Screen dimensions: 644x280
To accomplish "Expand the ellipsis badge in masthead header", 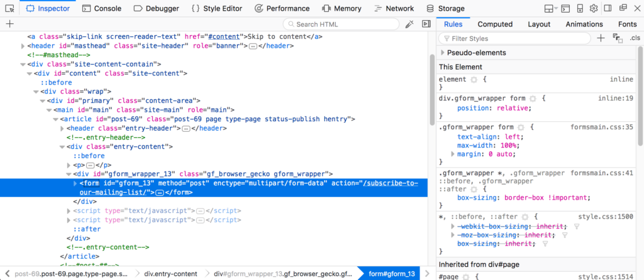I will tap(253, 46).
